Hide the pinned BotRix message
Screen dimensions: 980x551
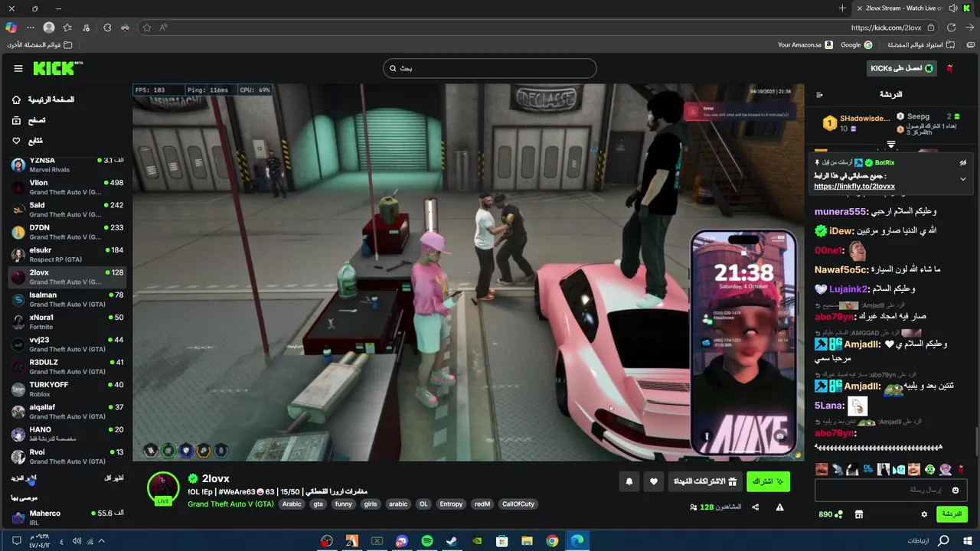(x=963, y=163)
